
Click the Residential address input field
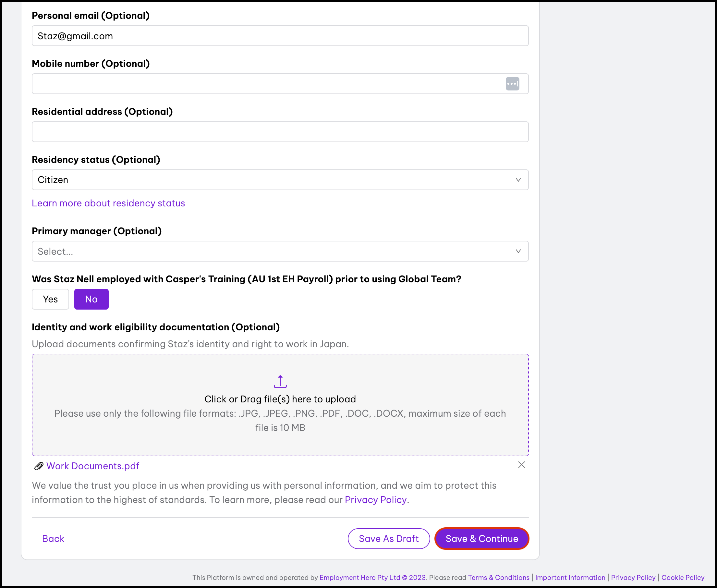click(x=280, y=132)
